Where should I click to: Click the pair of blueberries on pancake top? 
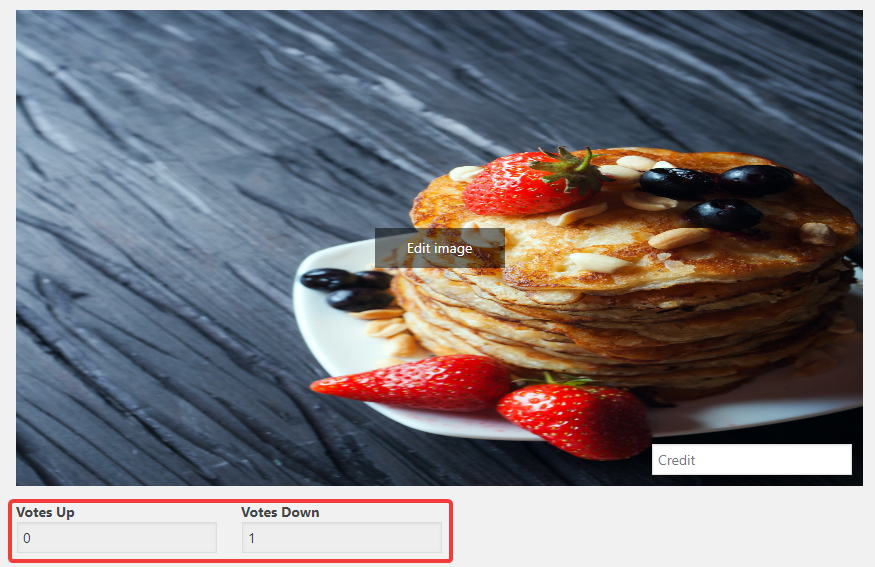(x=717, y=181)
